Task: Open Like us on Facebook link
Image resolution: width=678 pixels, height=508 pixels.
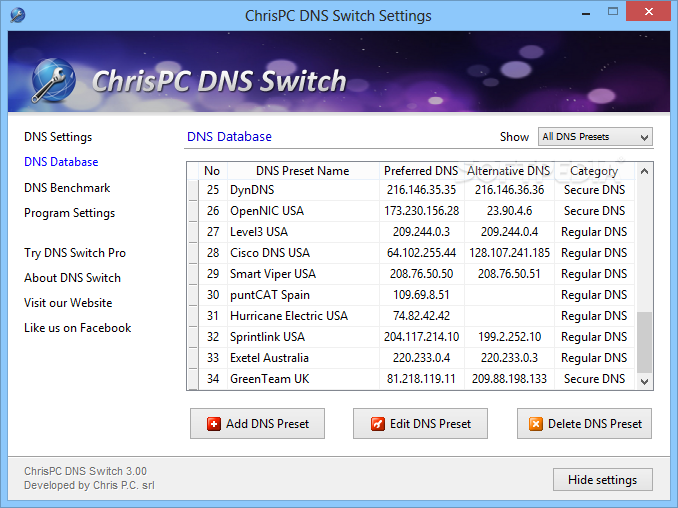Action: 77,328
